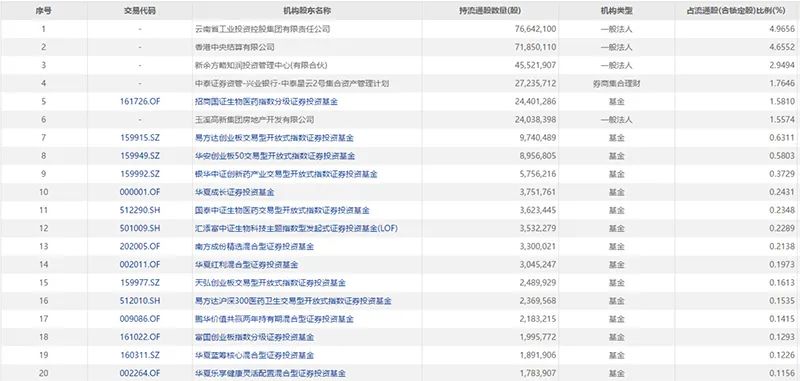Click the 序号 column header
The height and width of the screenshot is (381, 800).
click(43, 11)
